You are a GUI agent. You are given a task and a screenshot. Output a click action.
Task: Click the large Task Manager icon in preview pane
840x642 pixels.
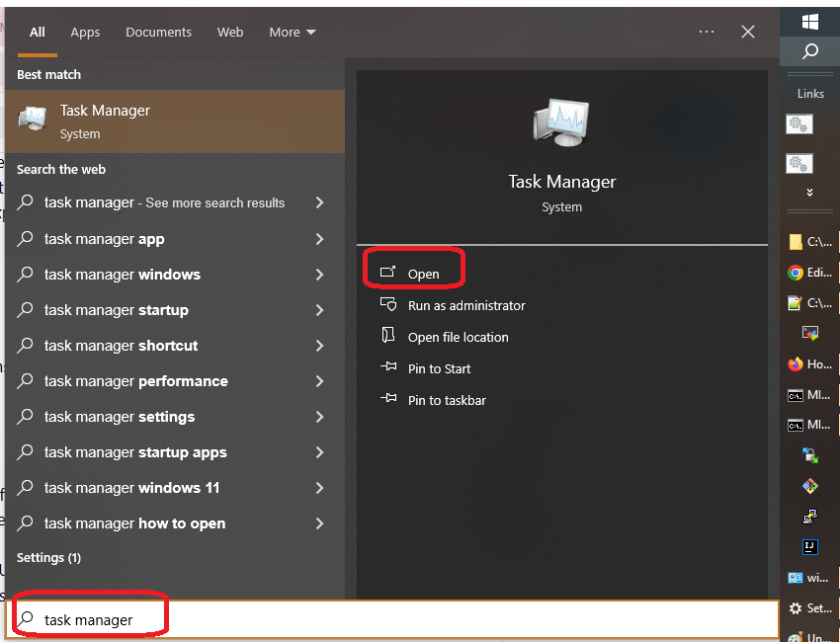[561, 122]
